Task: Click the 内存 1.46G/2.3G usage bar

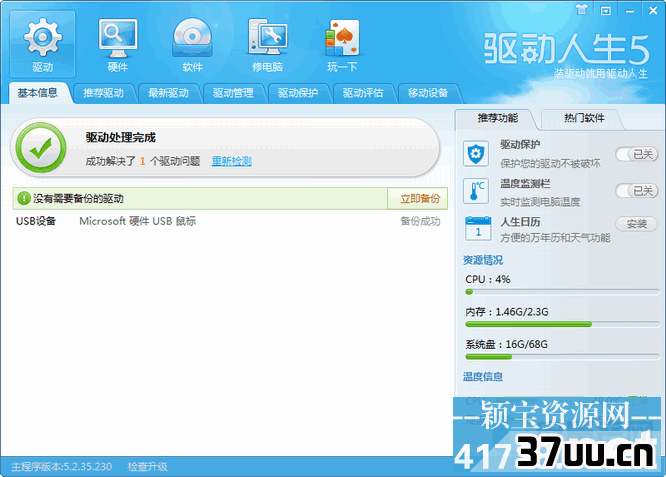Action: [x=562, y=324]
